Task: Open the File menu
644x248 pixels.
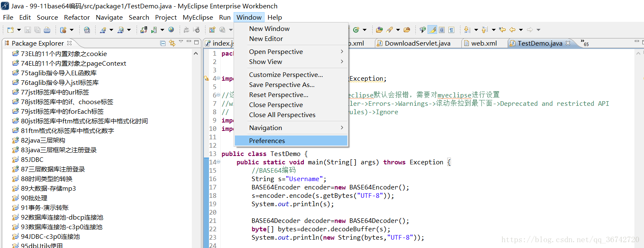Action: pos(8,17)
